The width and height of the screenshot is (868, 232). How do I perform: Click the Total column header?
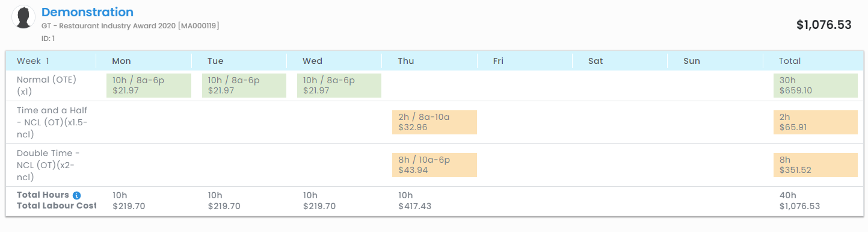[790, 61]
